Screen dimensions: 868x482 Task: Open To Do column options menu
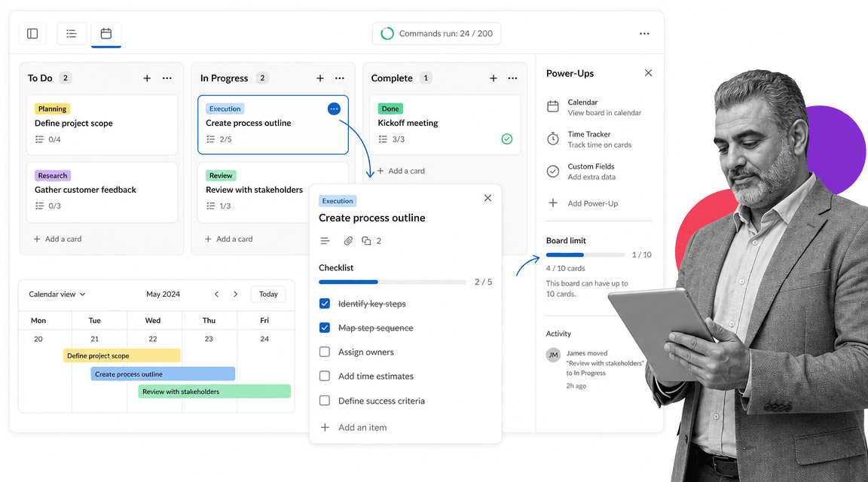(x=167, y=78)
